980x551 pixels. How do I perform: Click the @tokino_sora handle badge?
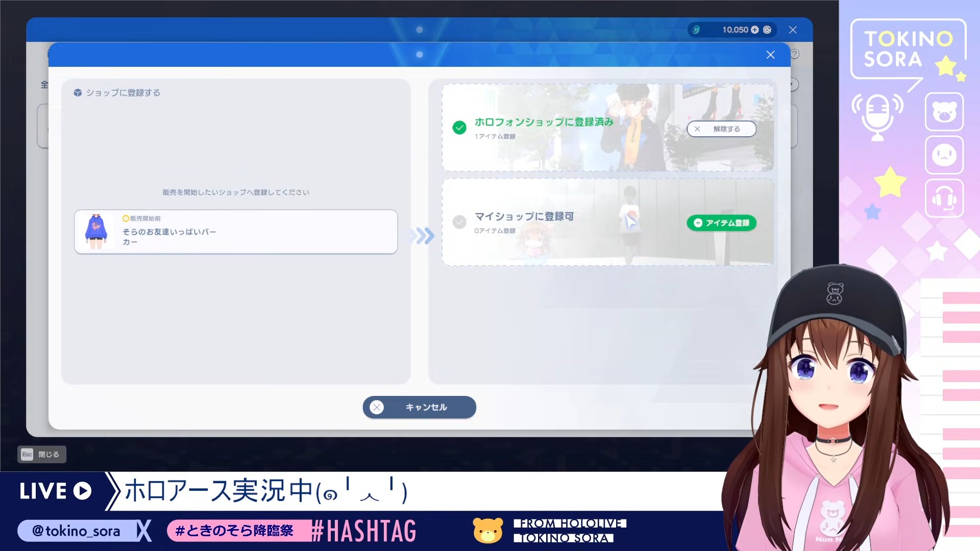77,531
